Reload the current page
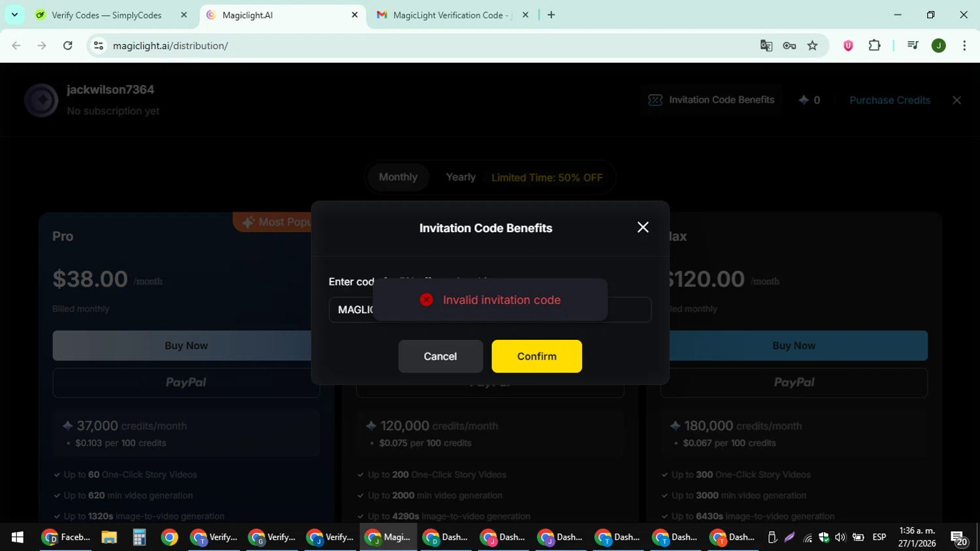 click(x=68, y=46)
